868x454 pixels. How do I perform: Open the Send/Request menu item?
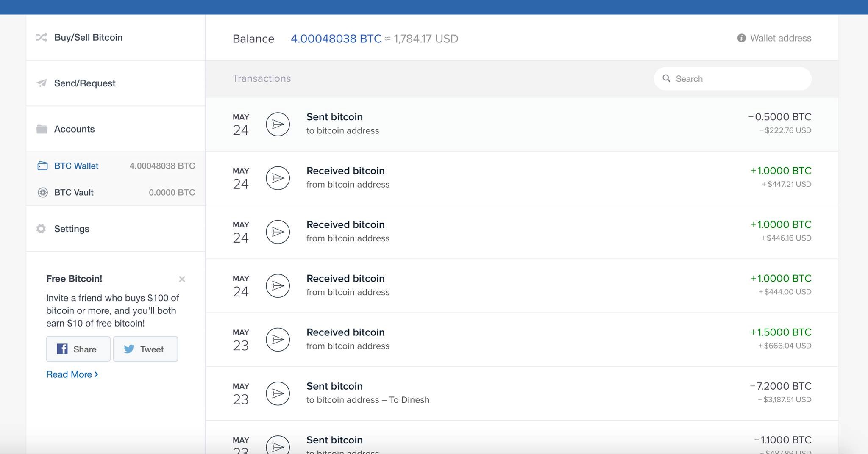click(85, 83)
